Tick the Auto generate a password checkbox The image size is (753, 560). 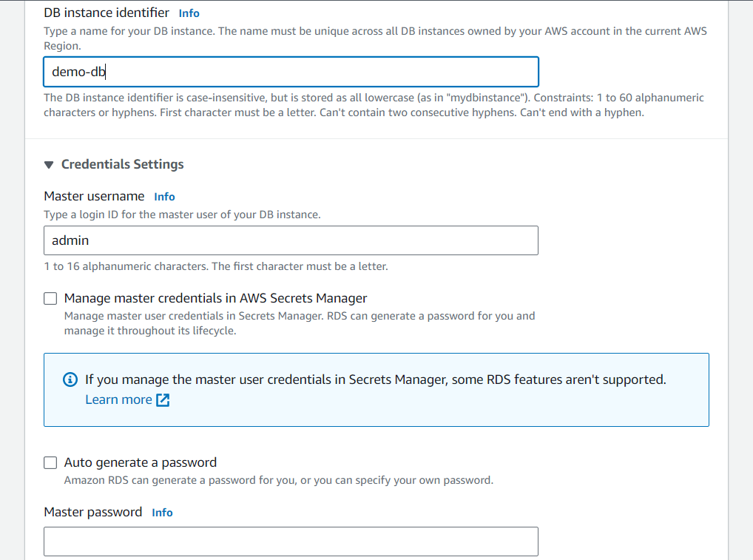click(50, 462)
